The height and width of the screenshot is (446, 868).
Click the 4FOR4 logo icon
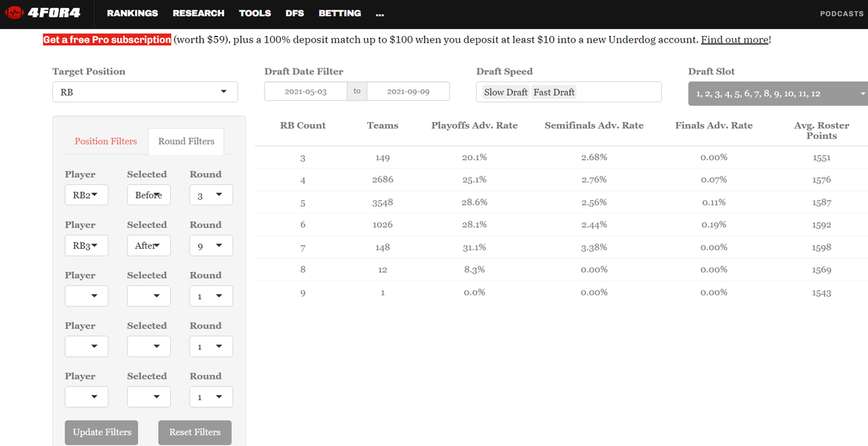(15, 13)
